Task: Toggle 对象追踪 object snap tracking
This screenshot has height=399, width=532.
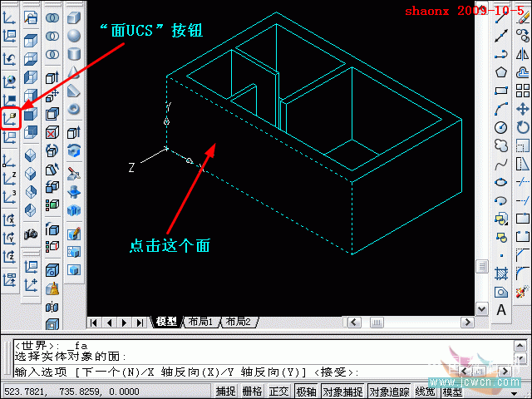Action: coord(389,392)
